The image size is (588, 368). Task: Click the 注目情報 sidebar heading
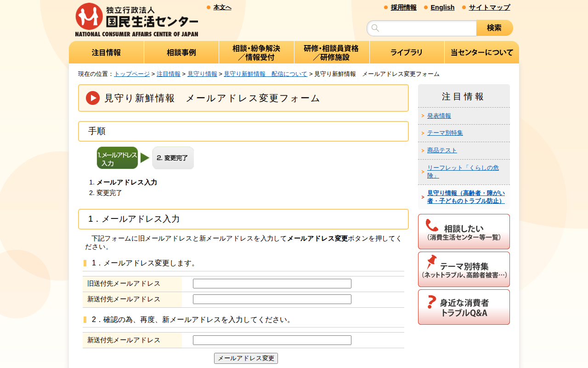click(x=463, y=97)
